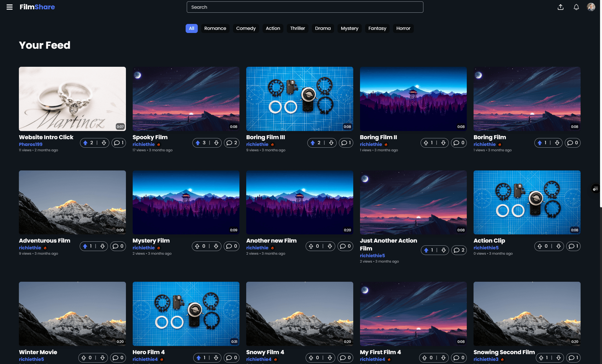Play Website Intro Click thumbnail
Image resolution: width=602 pixels, height=364 pixels.
(x=72, y=99)
